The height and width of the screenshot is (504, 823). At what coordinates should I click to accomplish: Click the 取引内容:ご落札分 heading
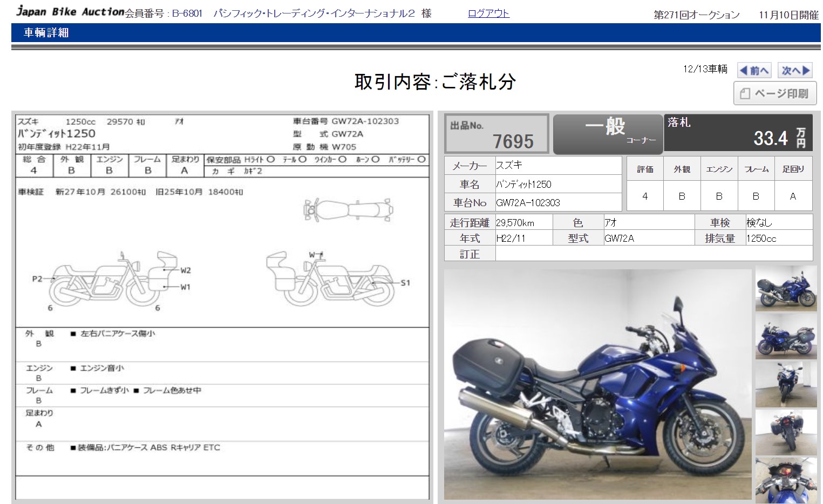coord(435,81)
